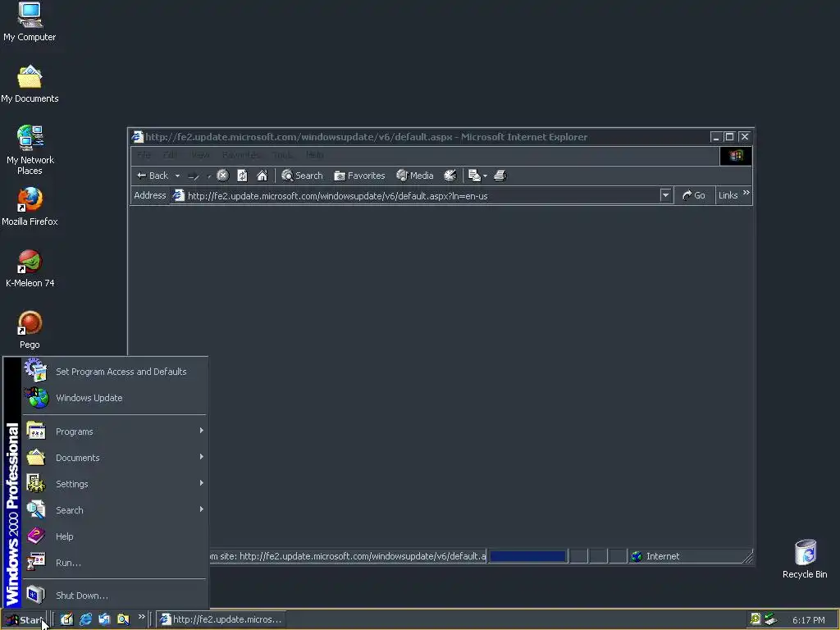The image size is (840, 630).
Task: Open the Favorites pane in IE toolbar
Action: pyautogui.click(x=359, y=176)
